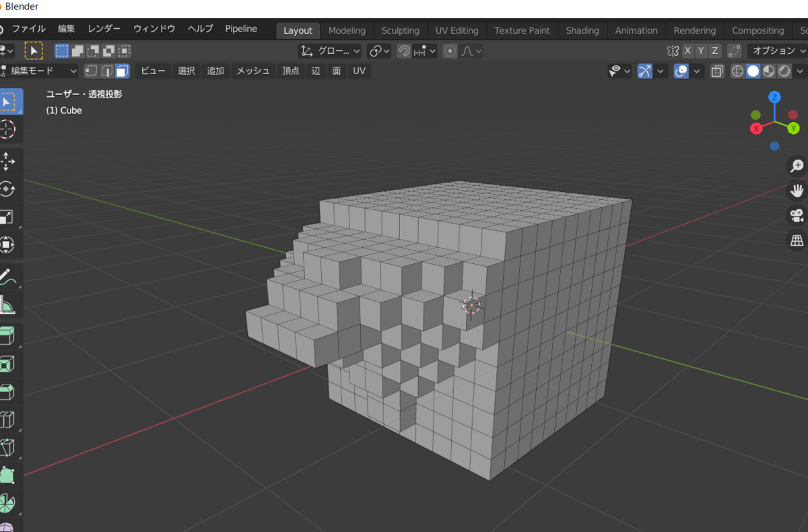Open transform orientation グロー... dropdown
808x532 pixels.
tap(330, 51)
